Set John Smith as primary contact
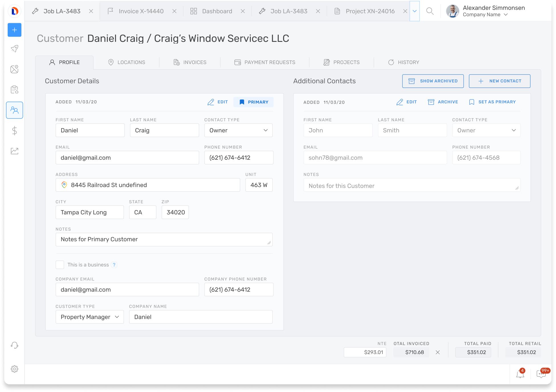 tap(492, 102)
